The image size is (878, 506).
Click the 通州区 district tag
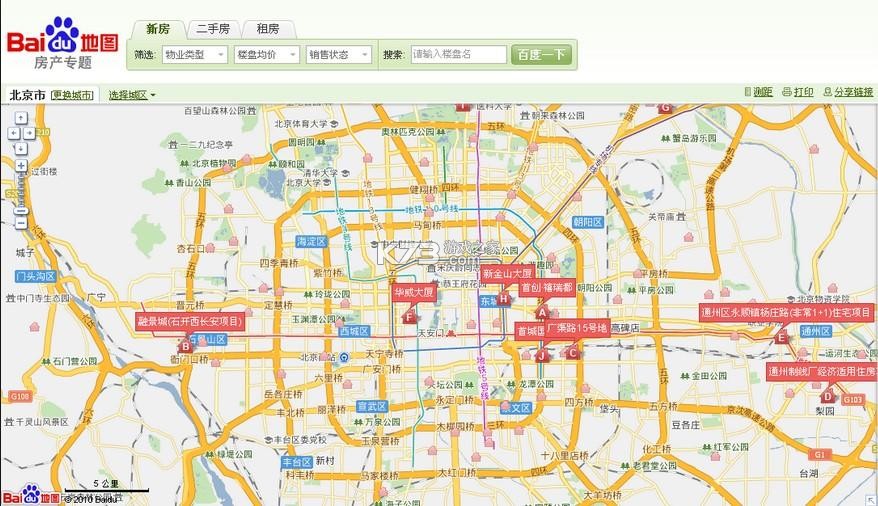click(x=815, y=331)
